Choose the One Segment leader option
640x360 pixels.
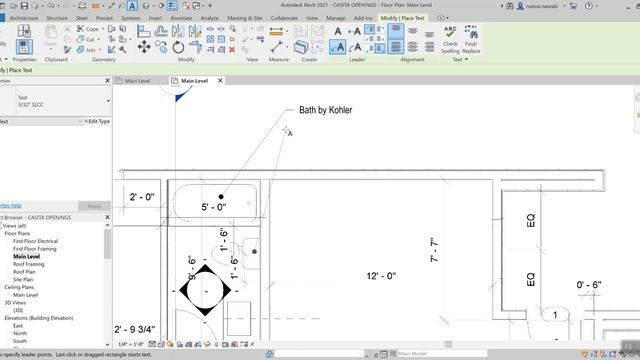(x=354, y=31)
